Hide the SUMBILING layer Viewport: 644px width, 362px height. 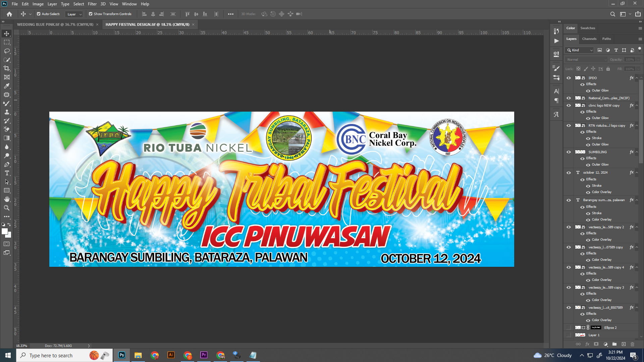click(x=569, y=152)
